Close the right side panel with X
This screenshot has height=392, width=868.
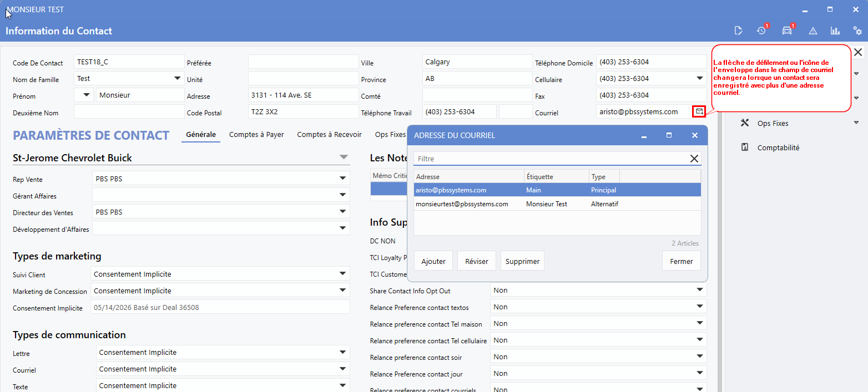click(858, 52)
